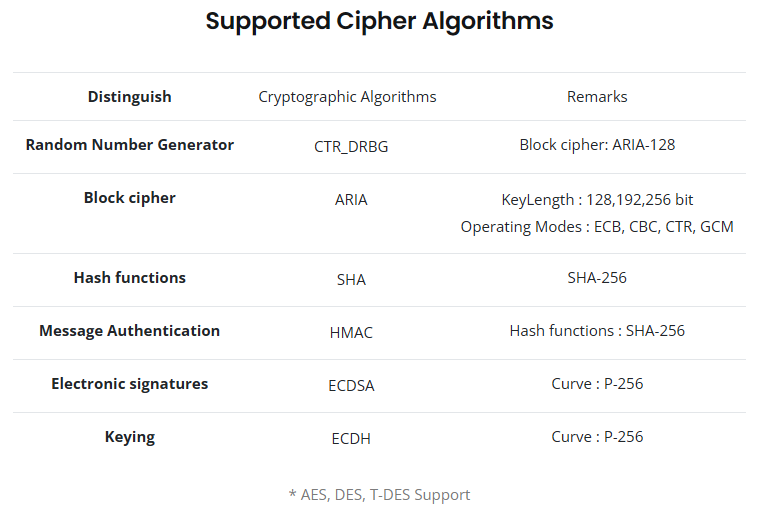Click the ECDSA algorithm cell
This screenshot has height=514, width=762.
coord(351,386)
